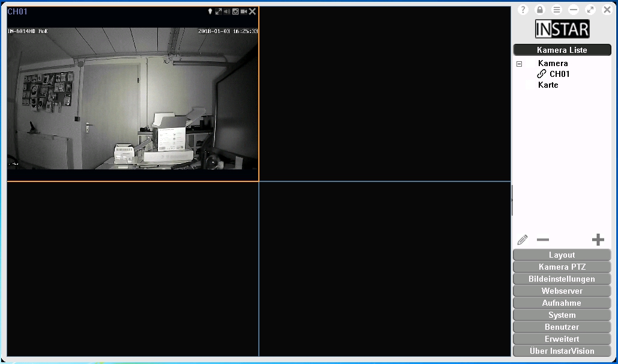Select the empty bottom-right video pane
The height and width of the screenshot is (364, 618).
384,269
